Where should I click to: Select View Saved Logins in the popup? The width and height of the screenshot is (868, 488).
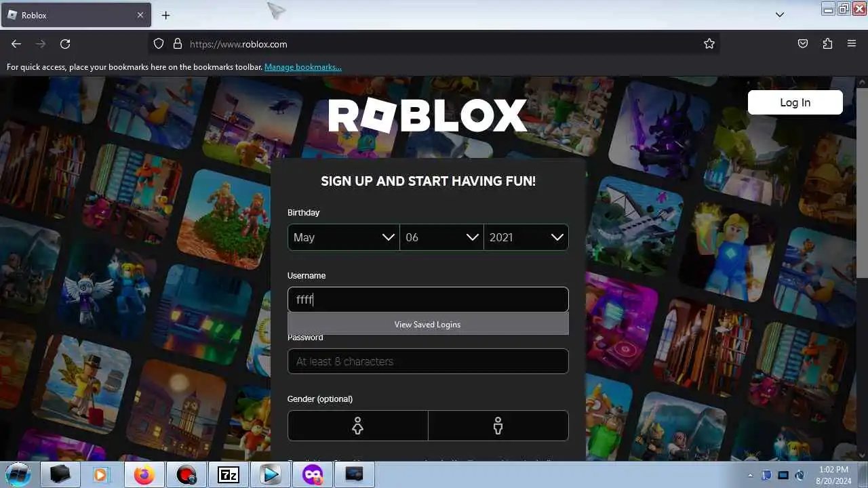tap(428, 324)
